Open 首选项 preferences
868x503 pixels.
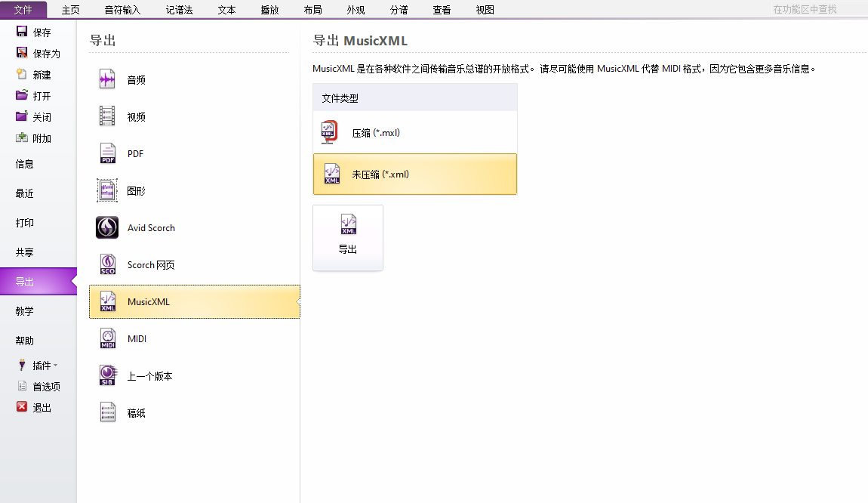(46, 387)
